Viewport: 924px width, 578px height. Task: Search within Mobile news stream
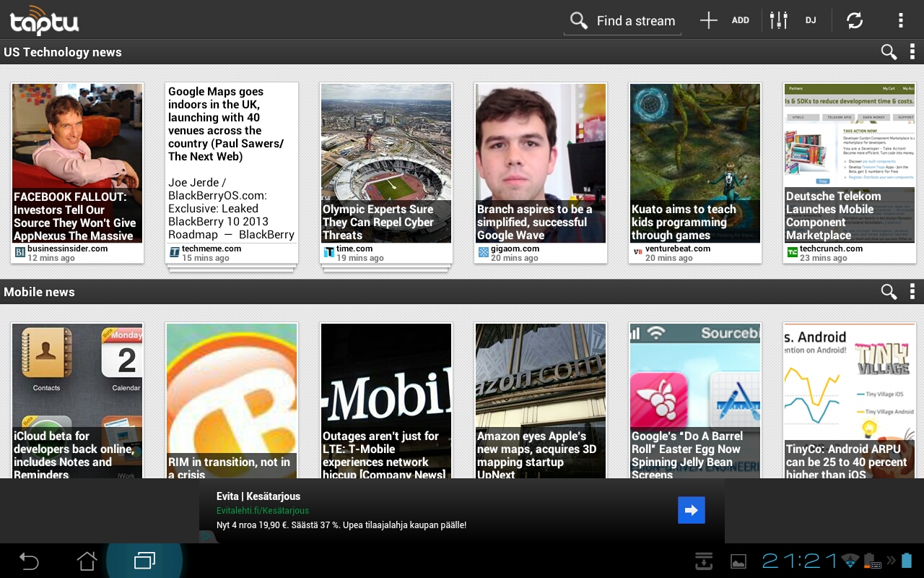(x=889, y=292)
